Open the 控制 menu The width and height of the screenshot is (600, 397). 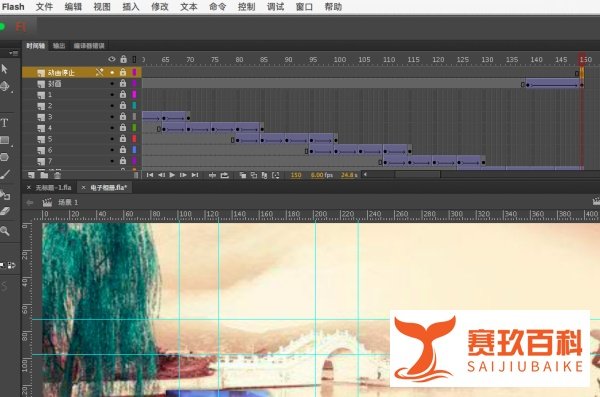[x=246, y=7]
